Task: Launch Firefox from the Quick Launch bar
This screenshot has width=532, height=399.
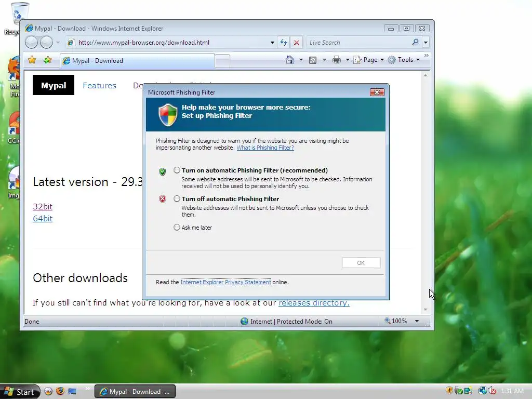Action: pos(60,391)
